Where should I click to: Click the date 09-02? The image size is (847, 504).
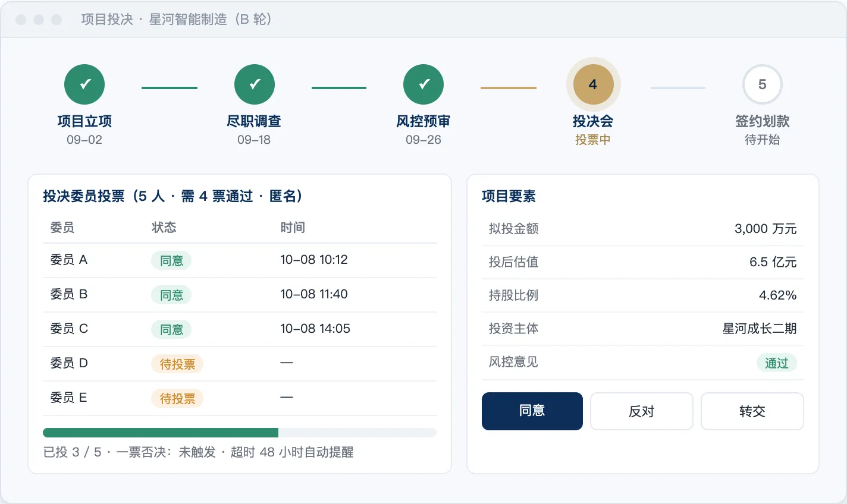[84, 140]
